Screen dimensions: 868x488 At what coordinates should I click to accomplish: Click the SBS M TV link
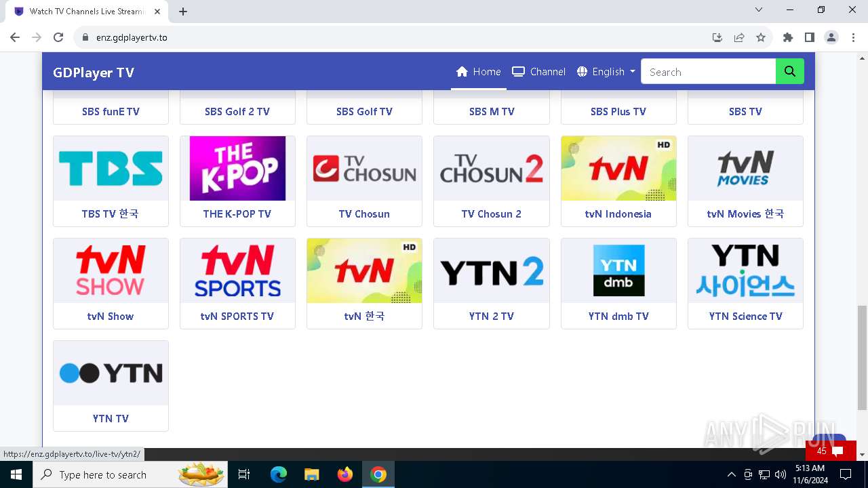492,112
